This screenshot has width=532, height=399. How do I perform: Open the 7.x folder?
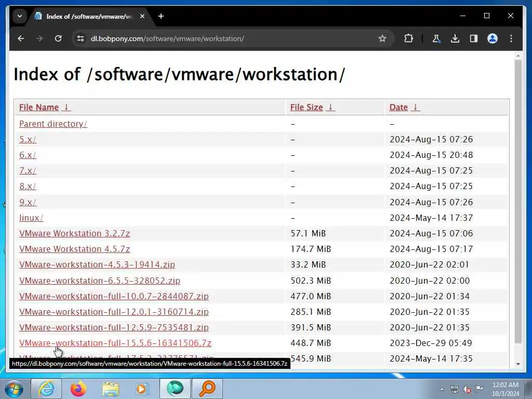[28, 170]
